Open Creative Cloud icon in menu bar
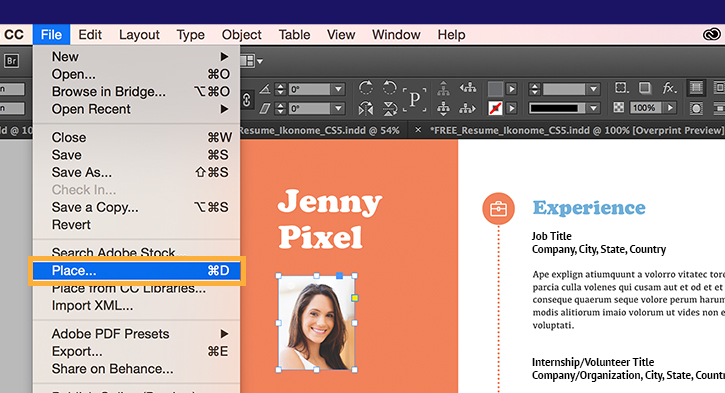Screen dimensions: 725x393 click(712, 35)
